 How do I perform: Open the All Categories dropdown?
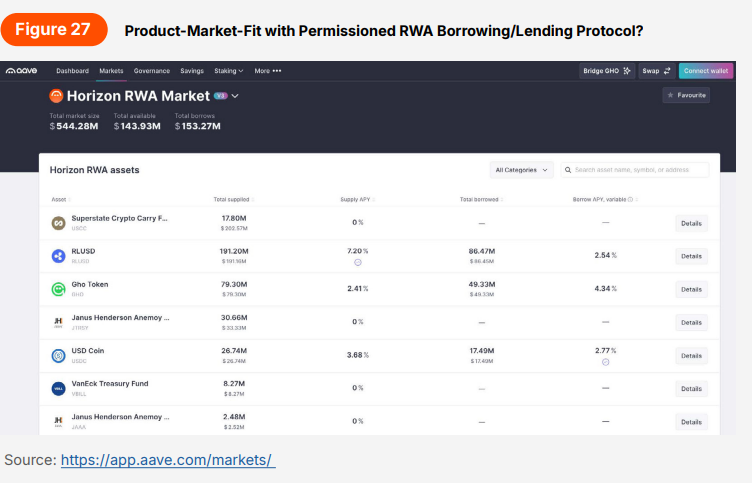click(522, 170)
